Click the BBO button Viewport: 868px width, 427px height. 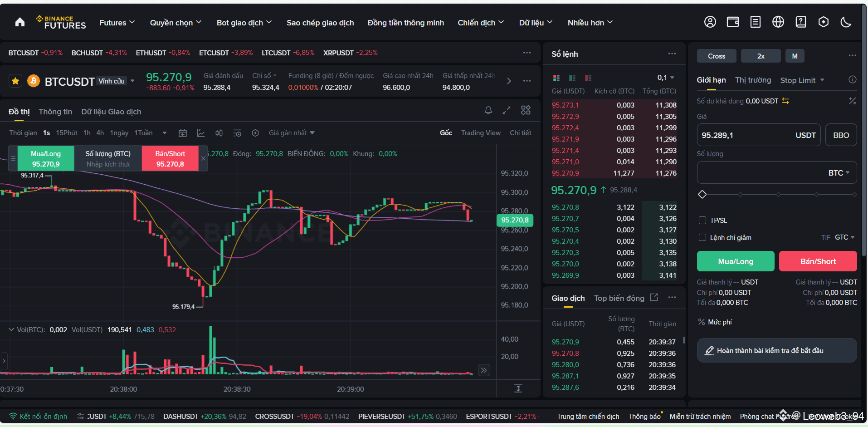pos(841,135)
